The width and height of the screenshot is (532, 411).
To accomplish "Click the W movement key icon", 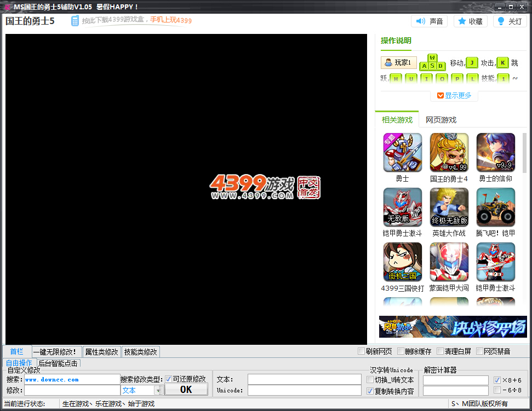I will click(x=433, y=57).
